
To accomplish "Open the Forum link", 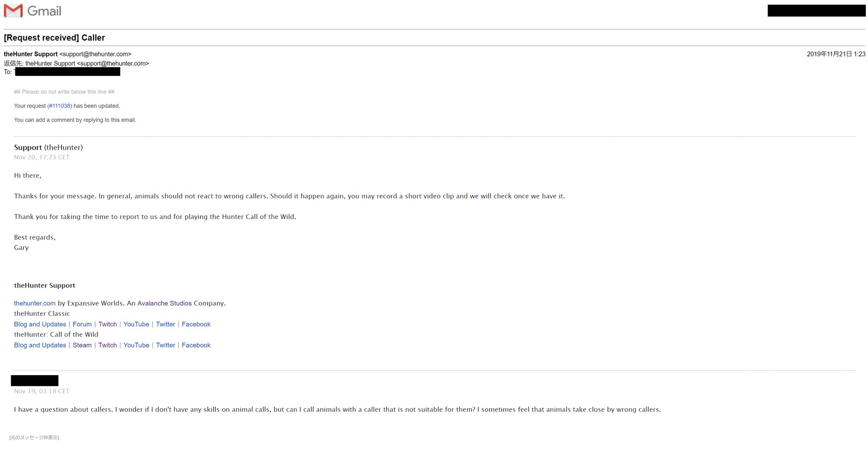I will pos(82,324).
